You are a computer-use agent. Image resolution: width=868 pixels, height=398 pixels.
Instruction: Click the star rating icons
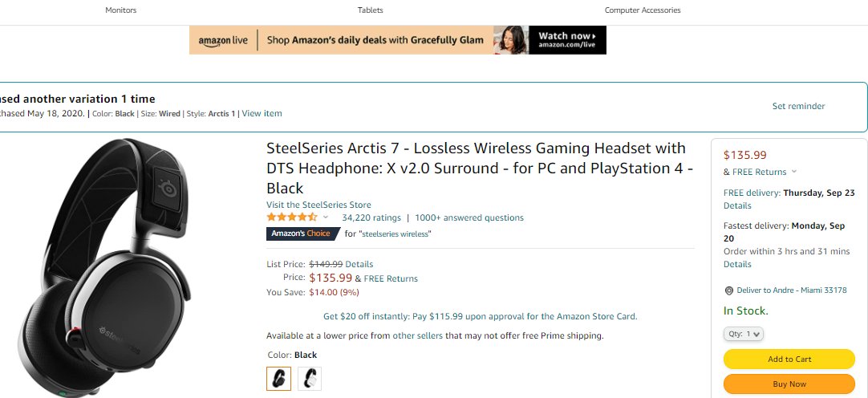click(291, 217)
